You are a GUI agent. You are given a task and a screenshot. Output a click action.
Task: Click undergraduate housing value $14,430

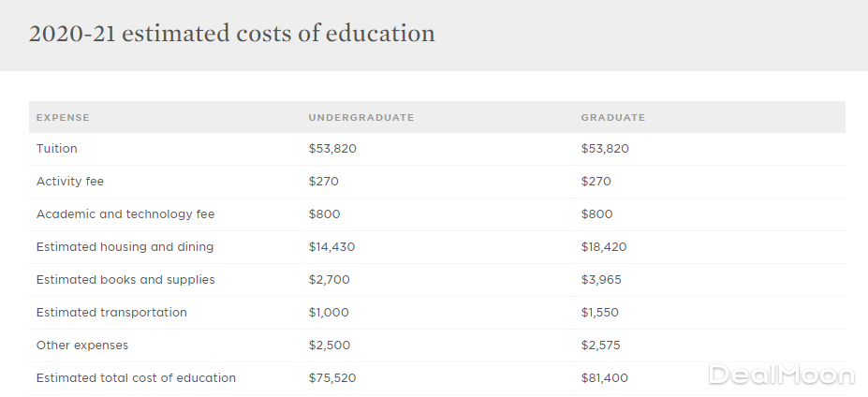coord(331,247)
